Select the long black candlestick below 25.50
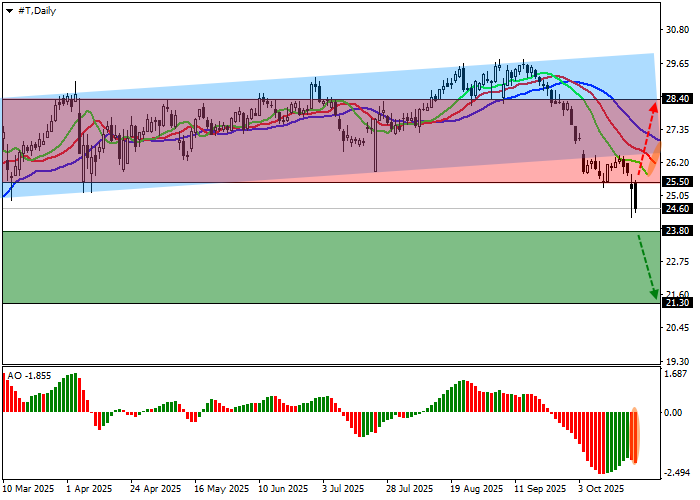 pyautogui.click(x=634, y=197)
